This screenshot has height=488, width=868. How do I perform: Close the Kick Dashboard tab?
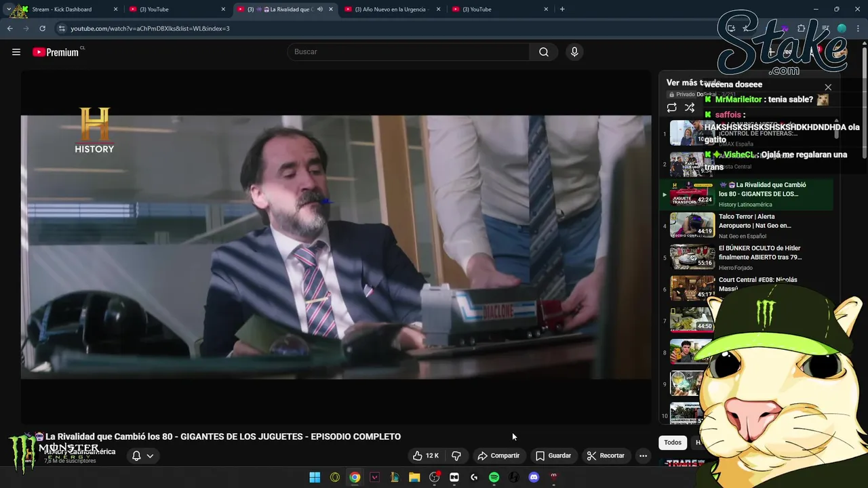click(115, 9)
